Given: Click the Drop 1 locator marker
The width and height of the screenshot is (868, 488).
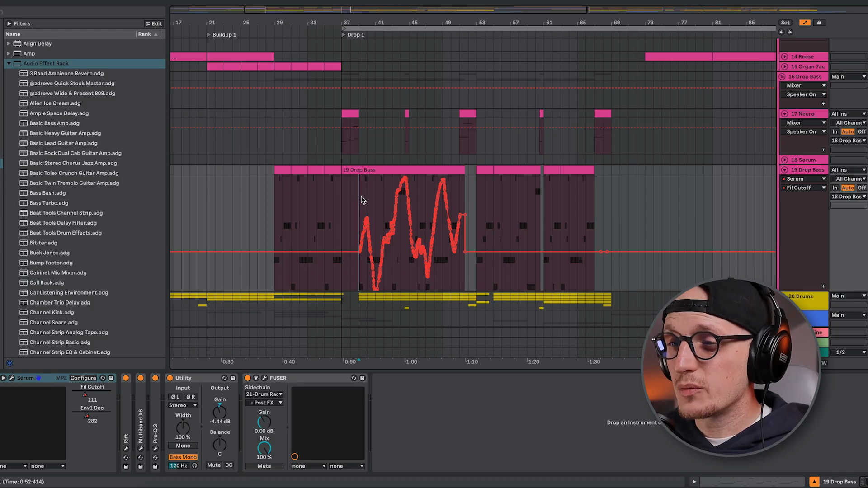Looking at the screenshot, I should click(344, 34).
